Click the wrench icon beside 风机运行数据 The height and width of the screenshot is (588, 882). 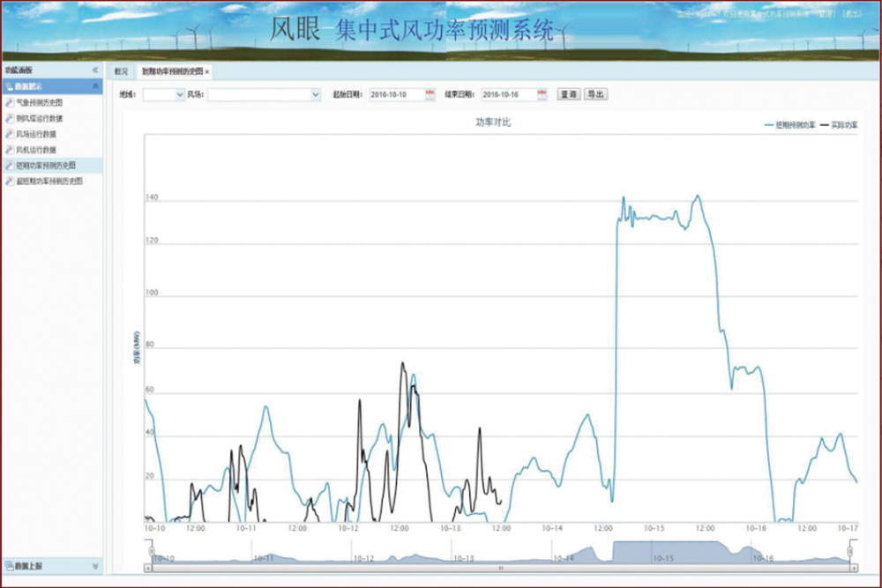pyautogui.click(x=10, y=150)
